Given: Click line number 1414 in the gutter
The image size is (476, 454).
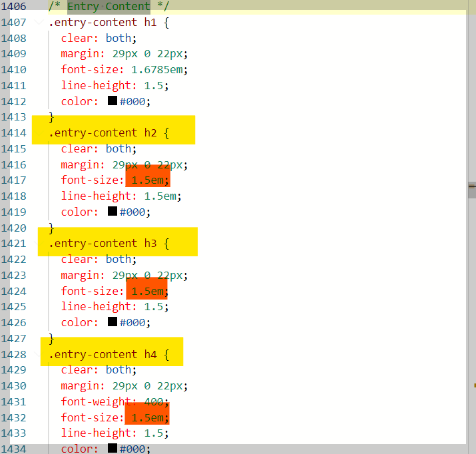Looking at the screenshot, I should tap(14, 133).
